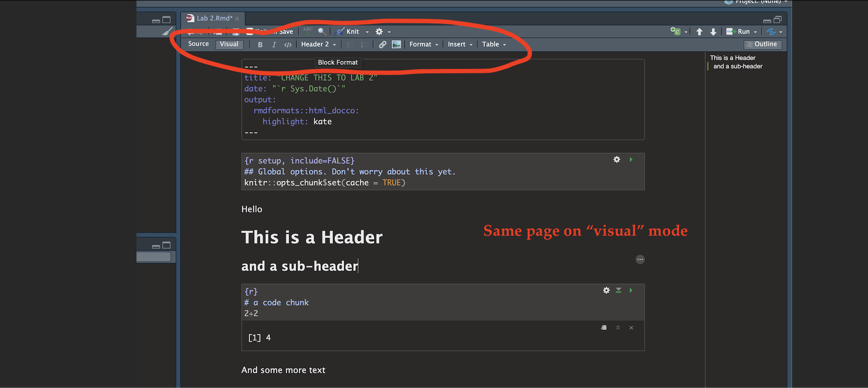Insert a hyperlink with the link icon

coord(383,44)
